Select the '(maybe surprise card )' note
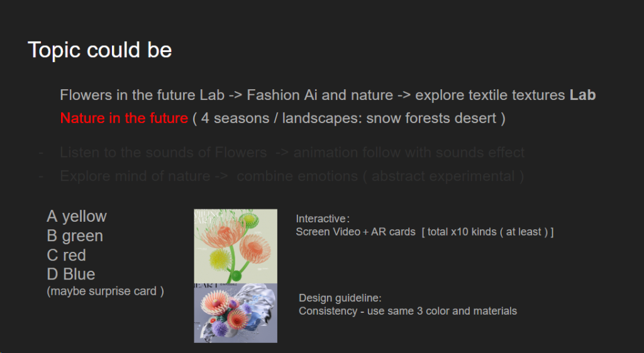The height and width of the screenshot is (353, 644). click(x=106, y=291)
